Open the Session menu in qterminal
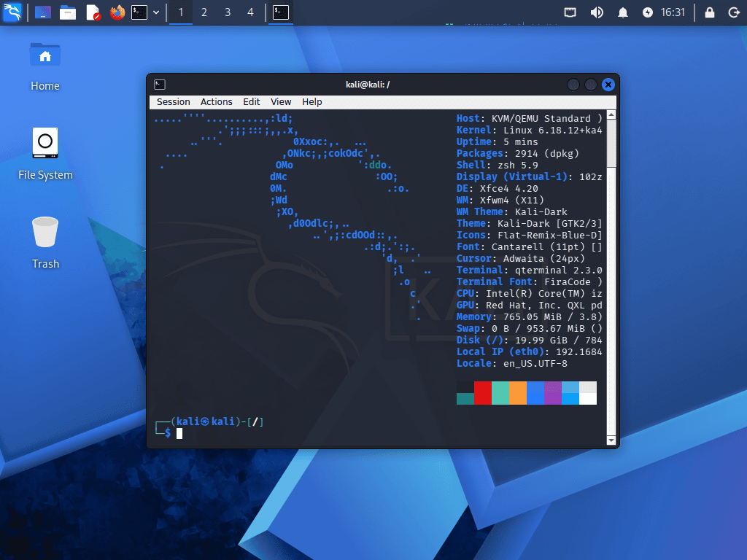 click(x=173, y=101)
